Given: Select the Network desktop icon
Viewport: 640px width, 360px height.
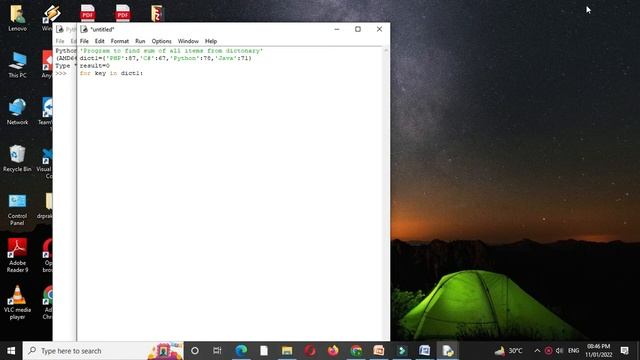Looking at the screenshot, I should coord(18,111).
